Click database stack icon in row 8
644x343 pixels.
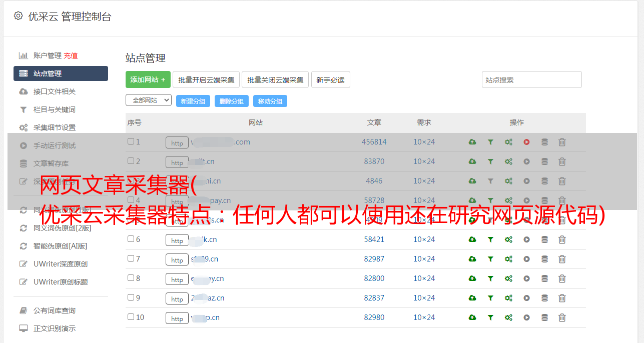pos(544,278)
